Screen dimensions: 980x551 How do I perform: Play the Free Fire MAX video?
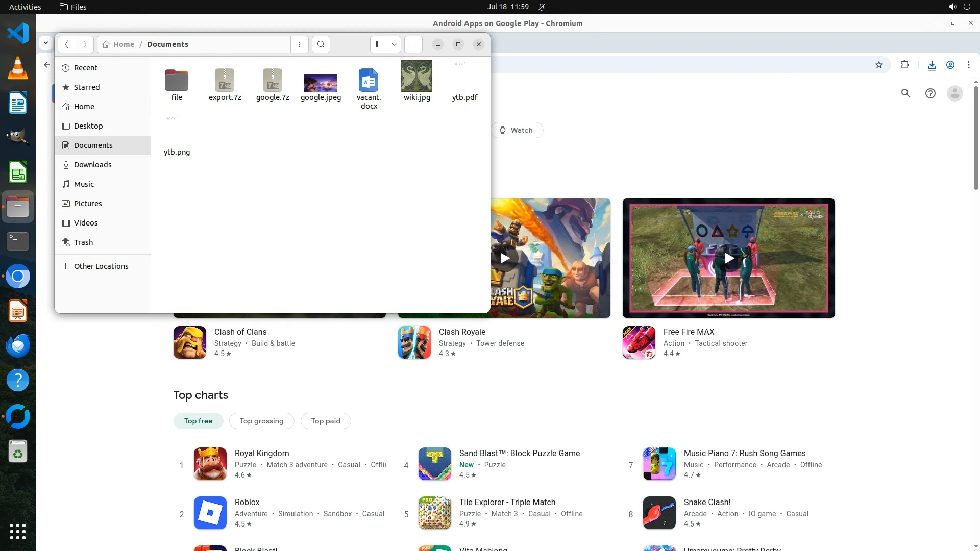[x=729, y=258]
